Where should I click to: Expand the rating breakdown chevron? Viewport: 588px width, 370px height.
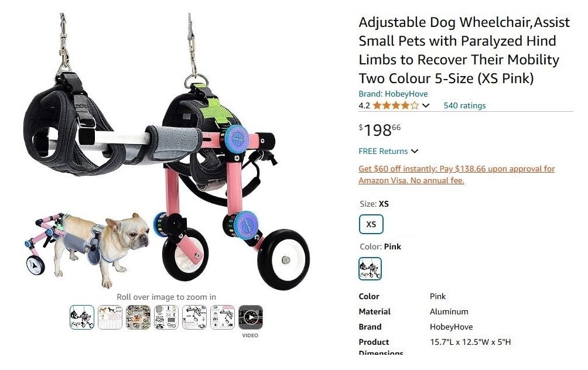pos(426,106)
